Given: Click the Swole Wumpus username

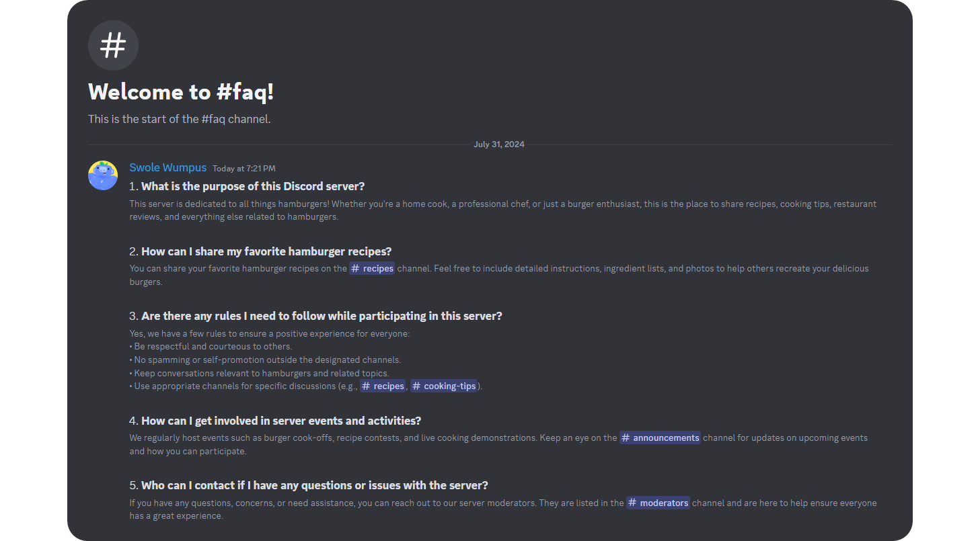Looking at the screenshot, I should pos(167,167).
